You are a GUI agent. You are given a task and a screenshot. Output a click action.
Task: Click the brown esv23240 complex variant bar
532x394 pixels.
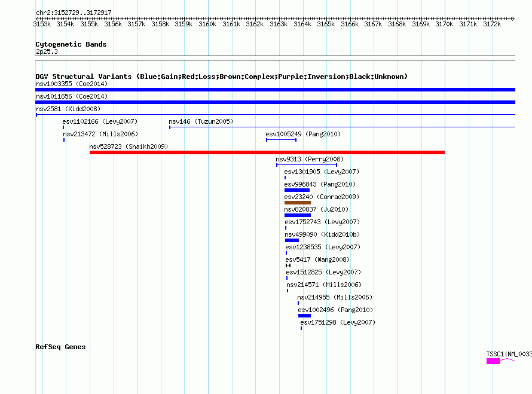pos(297,203)
